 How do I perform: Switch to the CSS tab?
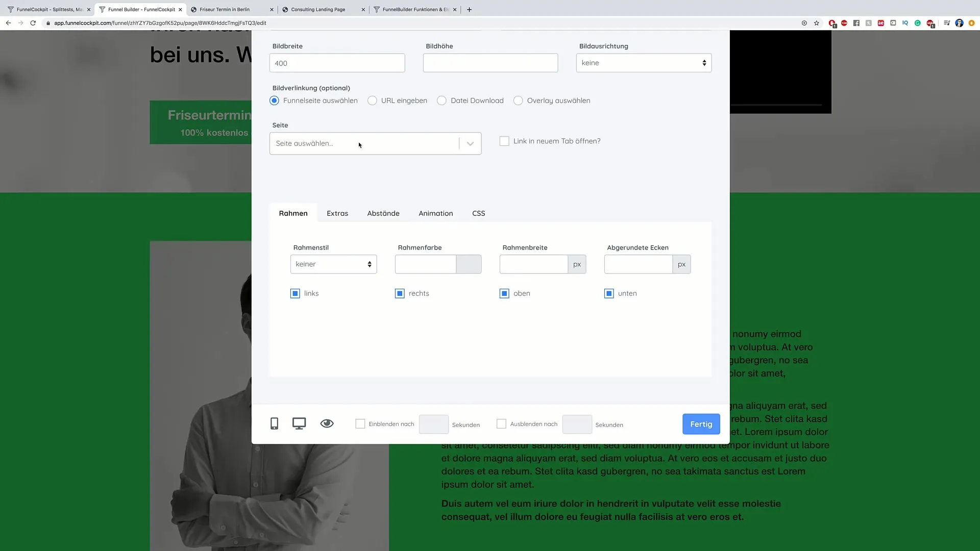click(479, 213)
